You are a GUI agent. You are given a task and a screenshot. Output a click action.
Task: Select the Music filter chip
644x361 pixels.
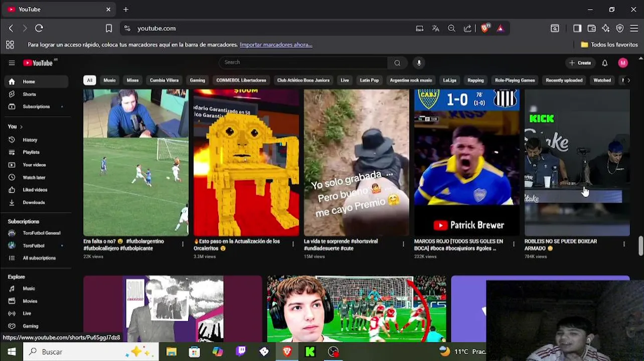tap(109, 80)
